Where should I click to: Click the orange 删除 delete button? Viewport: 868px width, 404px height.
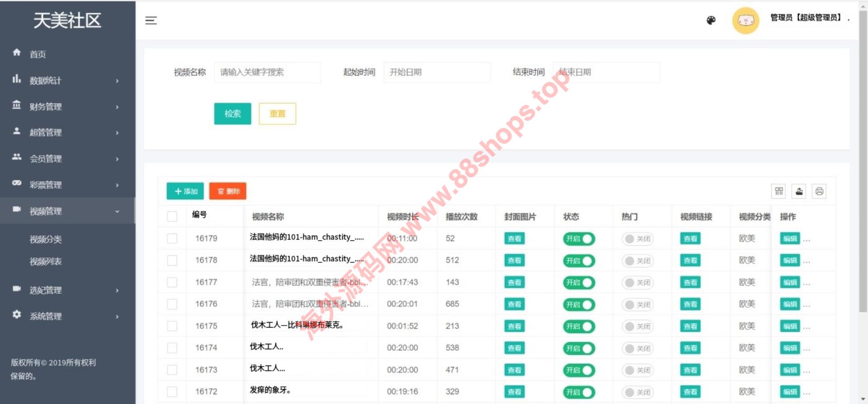coord(228,191)
